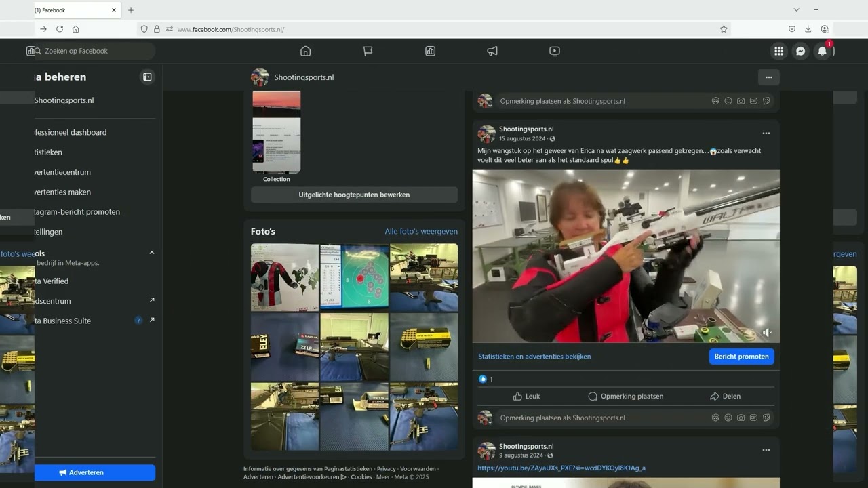Click Uitgelichte hoogtepunten bewerken
The image size is (868, 488).
(x=354, y=195)
